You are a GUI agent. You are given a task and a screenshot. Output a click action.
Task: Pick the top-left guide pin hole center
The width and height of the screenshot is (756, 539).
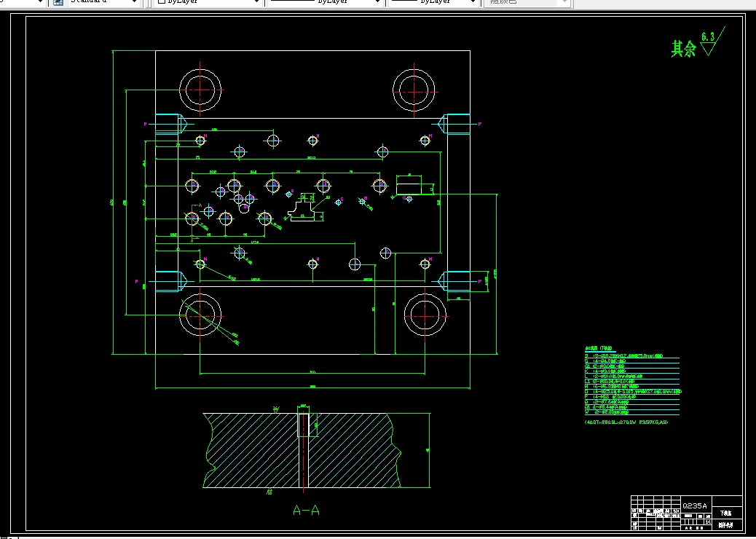(200, 90)
